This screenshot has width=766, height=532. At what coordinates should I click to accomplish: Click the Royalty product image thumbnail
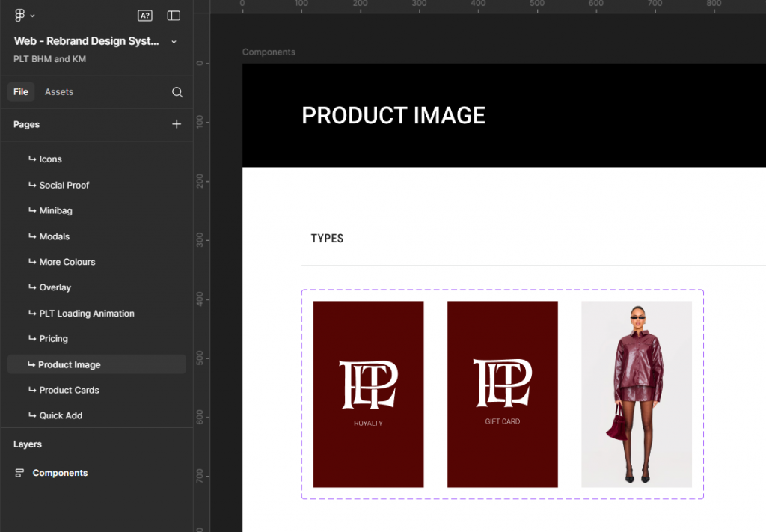[368, 394]
